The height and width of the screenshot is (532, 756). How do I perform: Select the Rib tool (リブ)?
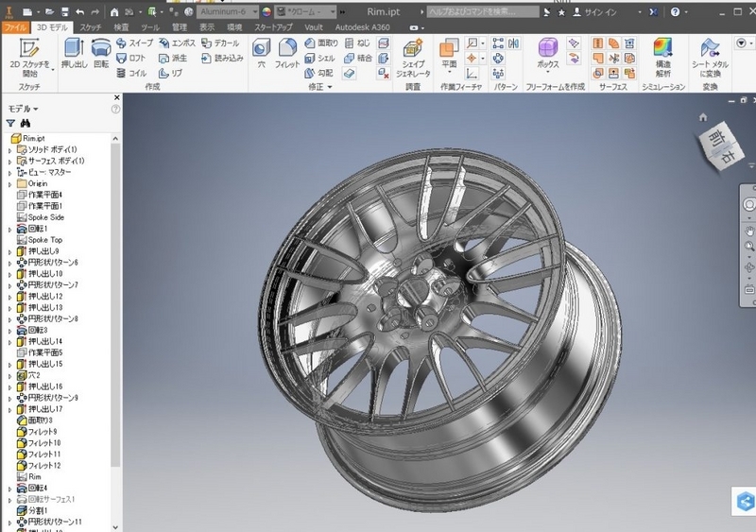pos(171,73)
